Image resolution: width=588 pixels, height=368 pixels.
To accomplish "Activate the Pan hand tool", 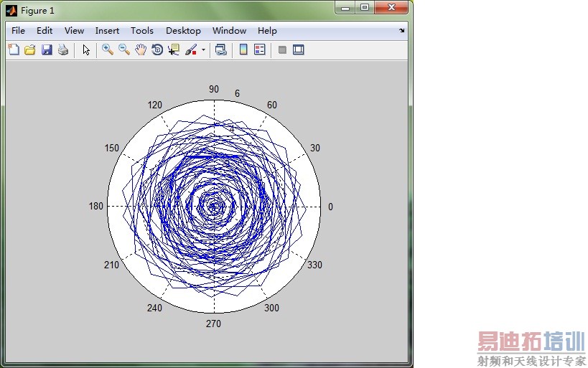I will coord(141,49).
